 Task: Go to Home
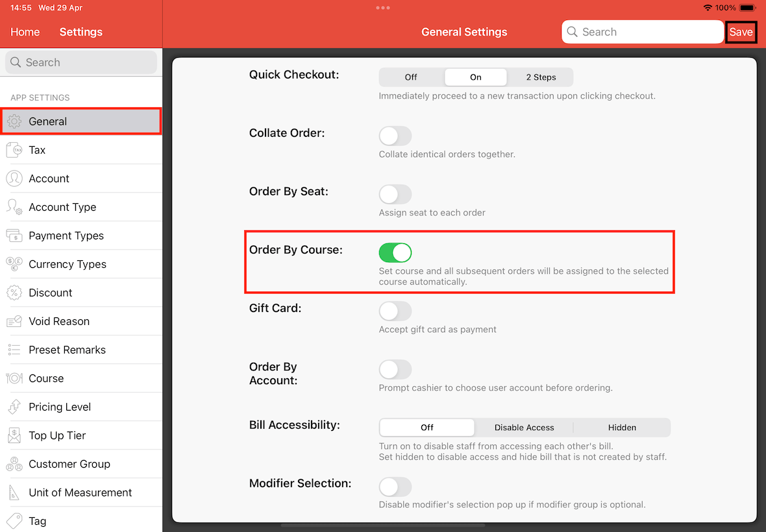pos(25,32)
